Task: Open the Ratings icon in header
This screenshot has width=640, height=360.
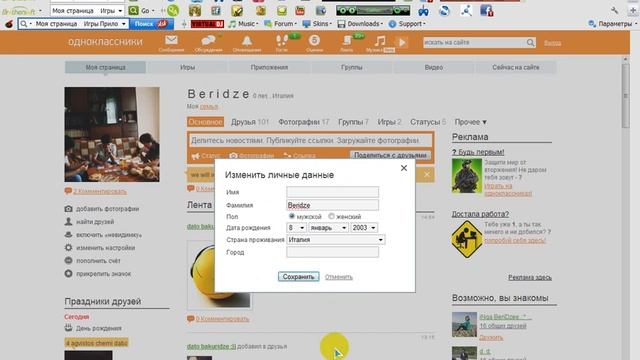Action: point(314,40)
